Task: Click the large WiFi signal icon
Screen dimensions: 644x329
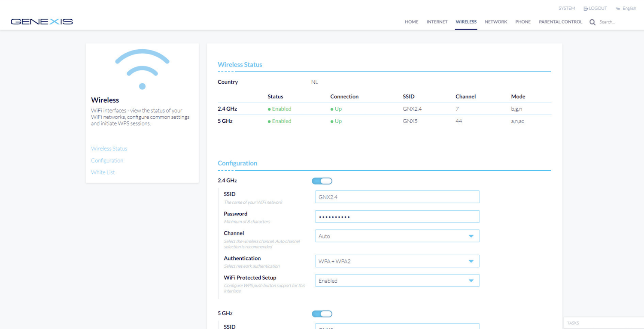Action: pos(142,69)
